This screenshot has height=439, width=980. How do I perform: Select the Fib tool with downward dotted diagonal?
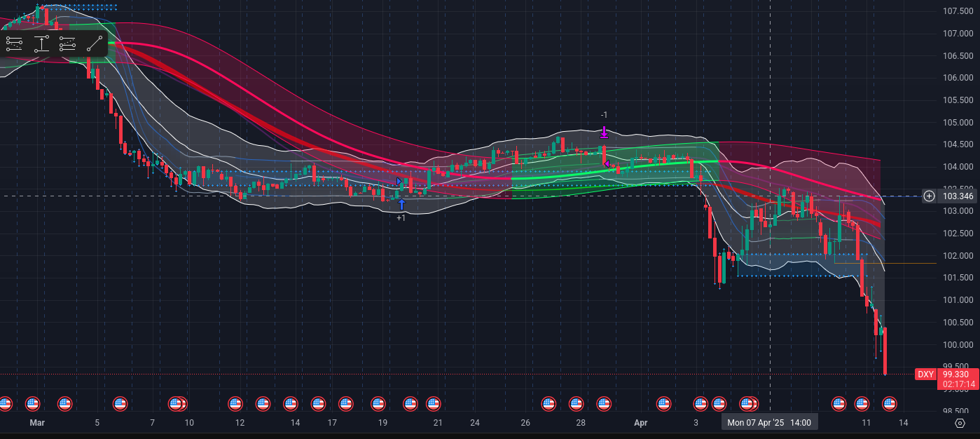coord(15,43)
